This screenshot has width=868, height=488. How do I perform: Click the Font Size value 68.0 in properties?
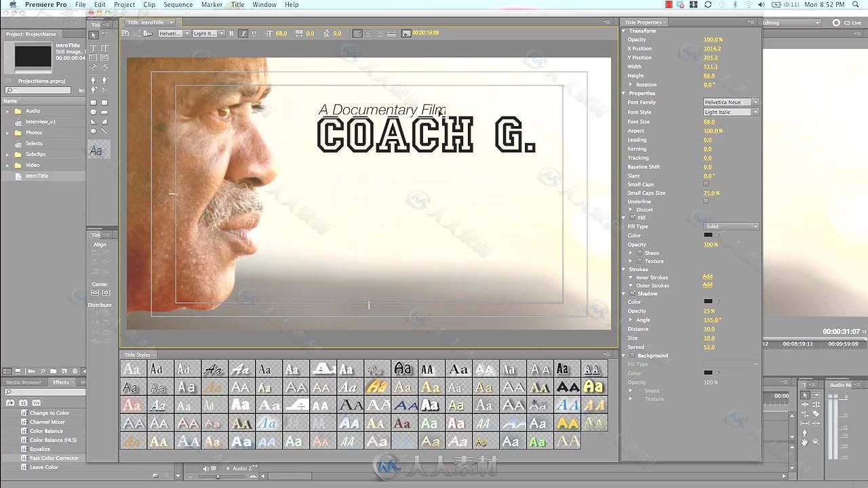pyautogui.click(x=709, y=122)
